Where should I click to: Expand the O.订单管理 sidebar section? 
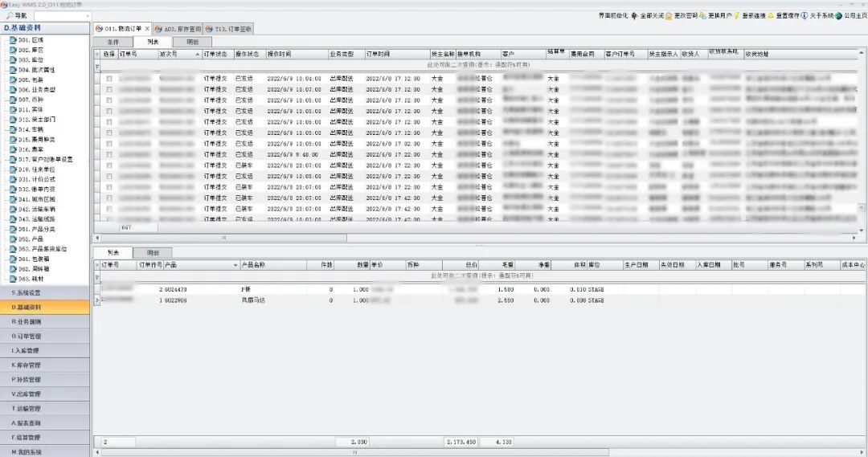(x=45, y=336)
